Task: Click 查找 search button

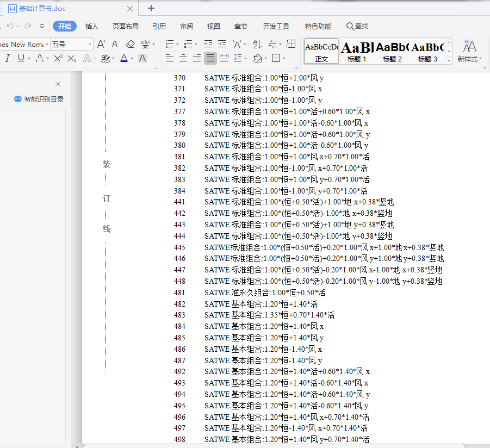Action: coord(357,26)
